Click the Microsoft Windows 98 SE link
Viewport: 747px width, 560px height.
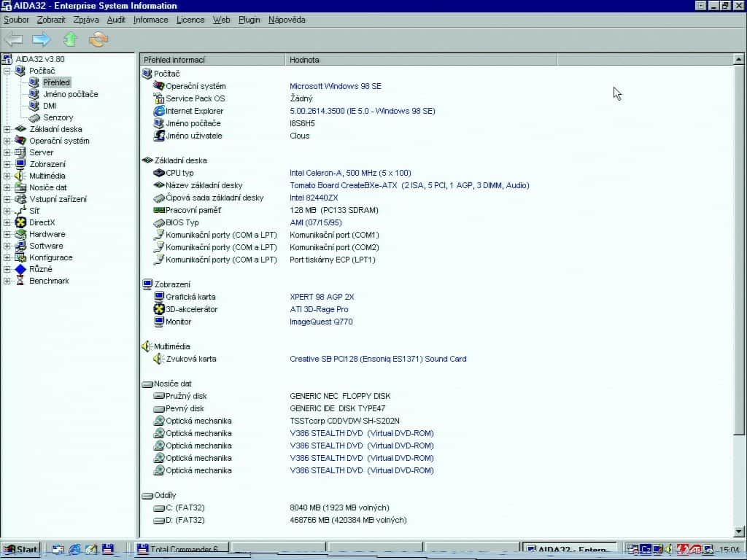[x=336, y=86]
